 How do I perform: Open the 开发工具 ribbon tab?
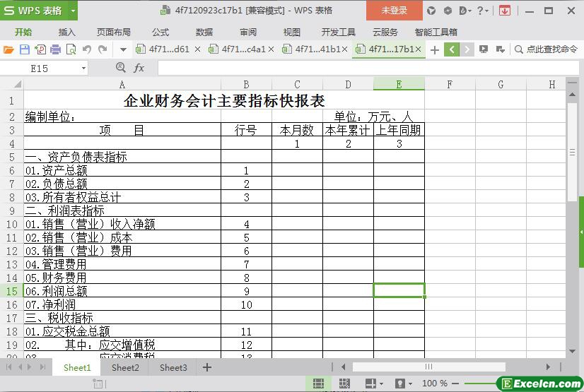click(x=338, y=32)
